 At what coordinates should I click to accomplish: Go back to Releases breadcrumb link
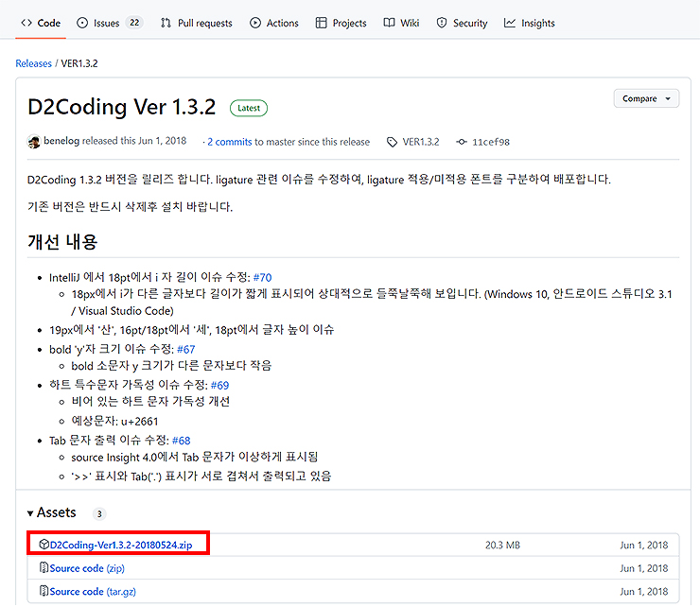pos(33,63)
